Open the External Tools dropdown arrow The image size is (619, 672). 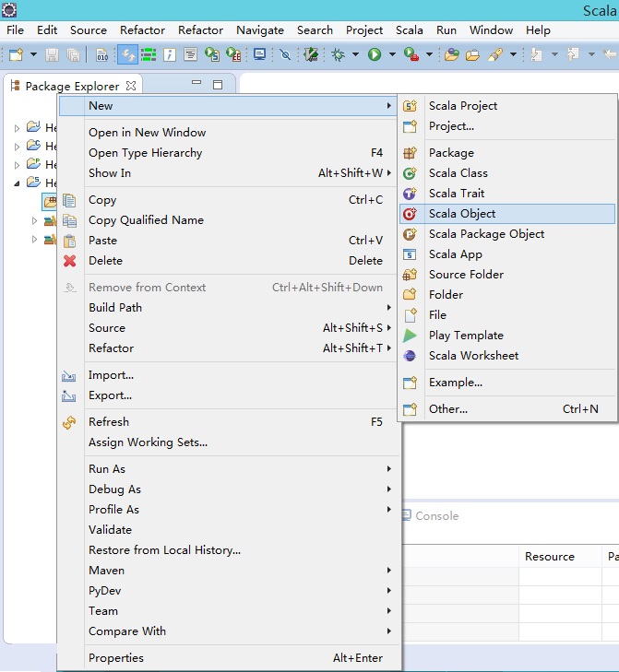(429, 55)
